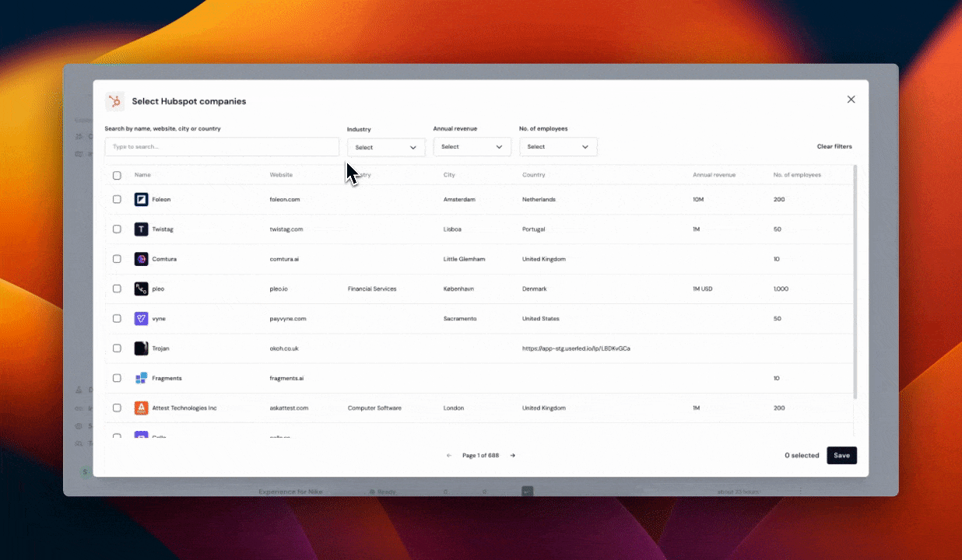This screenshot has width=962, height=560.
Task: Check the Attest Technologies Inc checkbox
Action: coord(117,408)
